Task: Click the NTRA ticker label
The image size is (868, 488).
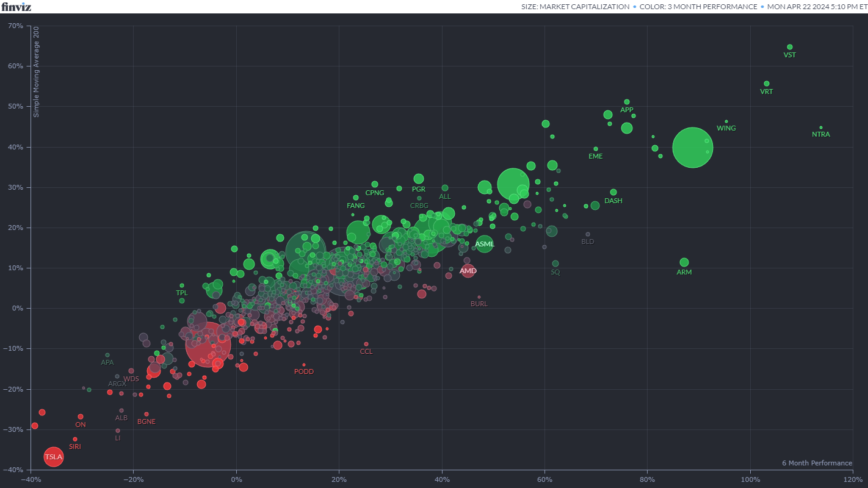Action: coord(821,134)
